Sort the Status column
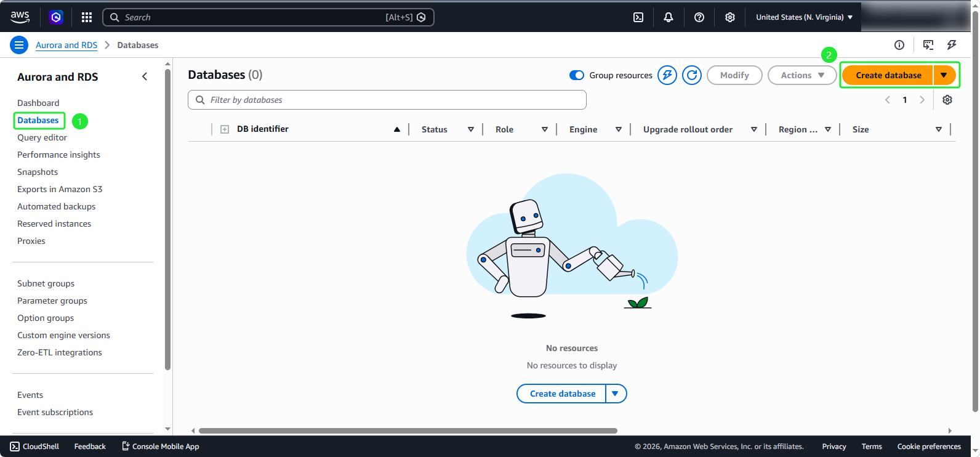 [471, 129]
